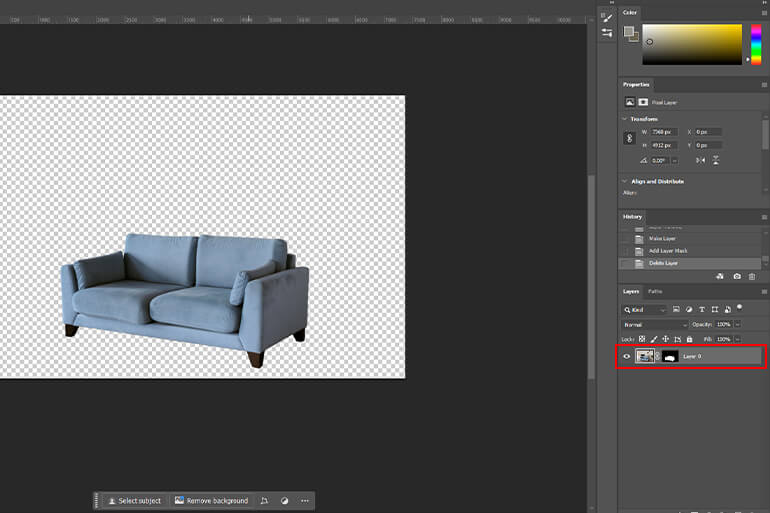
Task: Create a new history snapshot
Action: pos(737,277)
